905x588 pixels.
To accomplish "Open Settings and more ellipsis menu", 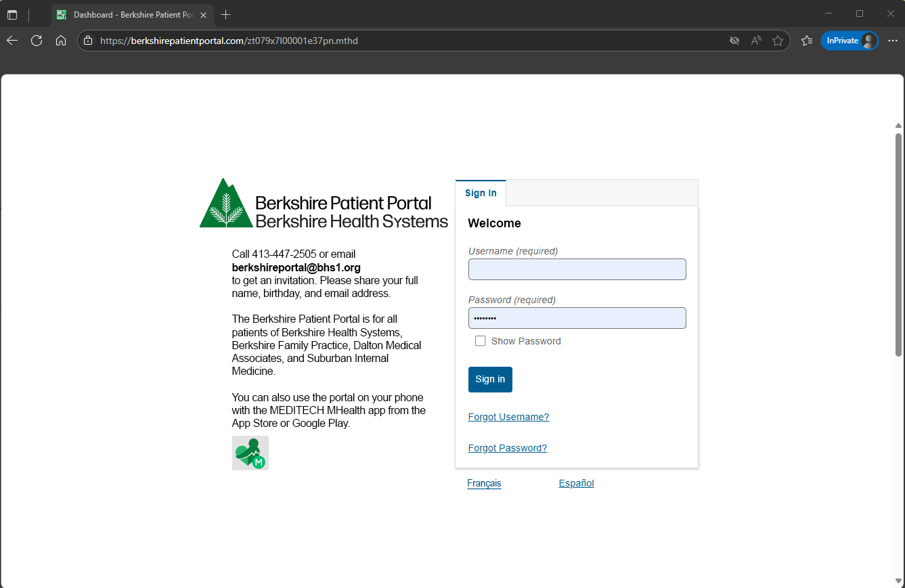I will tap(892, 41).
